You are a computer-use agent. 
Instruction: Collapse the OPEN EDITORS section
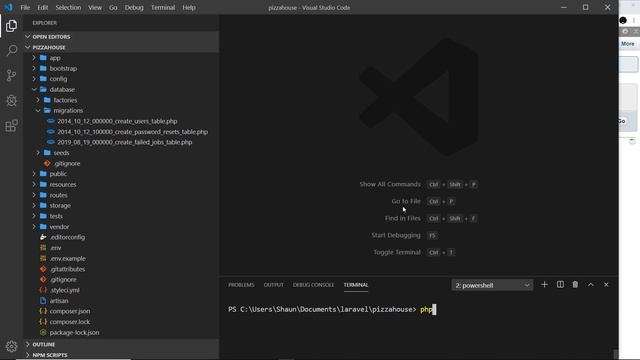coord(121,37)
